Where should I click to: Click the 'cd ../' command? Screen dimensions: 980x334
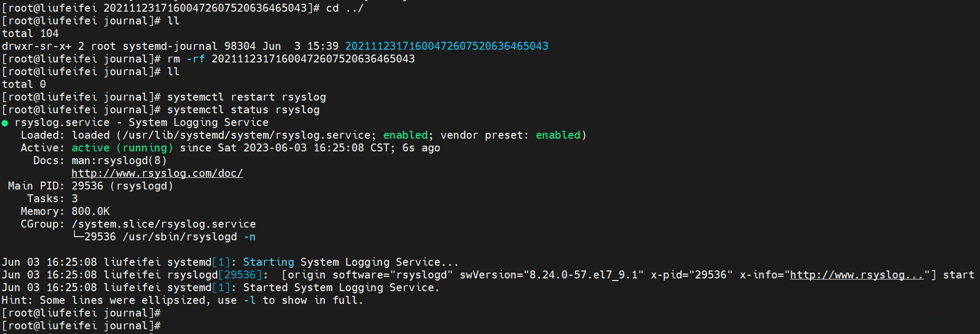[x=345, y=8]
